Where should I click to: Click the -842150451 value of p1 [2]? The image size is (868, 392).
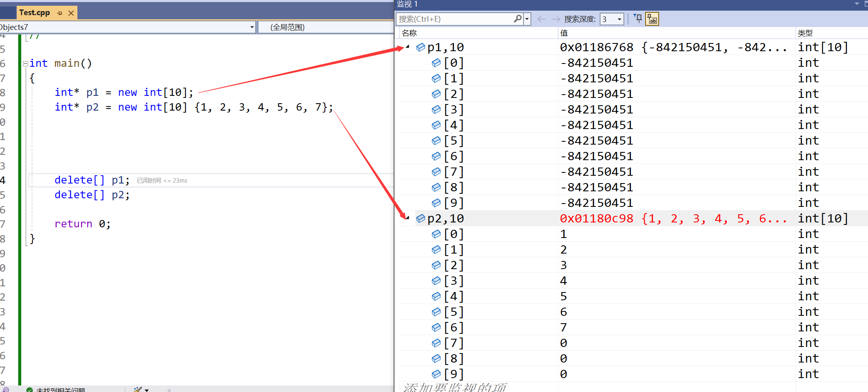[x=597, y=94]
